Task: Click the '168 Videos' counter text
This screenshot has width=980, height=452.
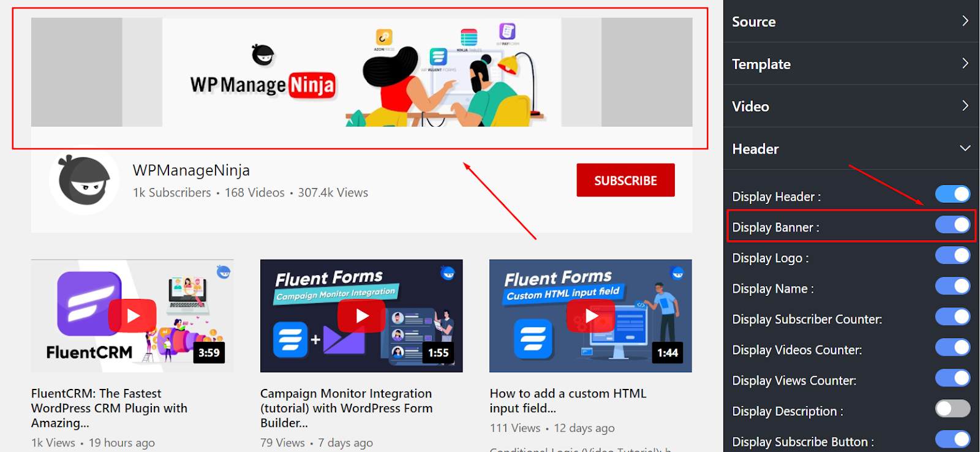Action: click(x=255, y=192)
